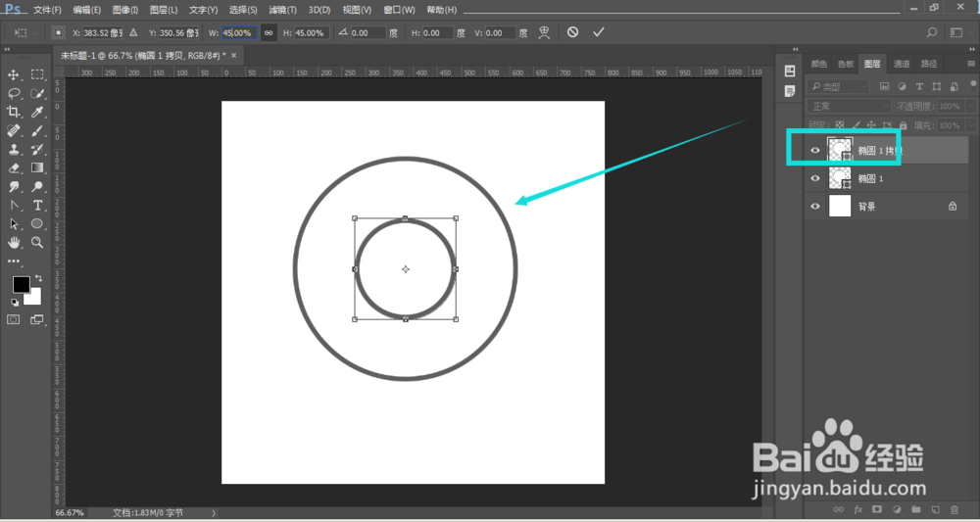
Task: Toggle smart object layer filter
Action: [954, 87]
